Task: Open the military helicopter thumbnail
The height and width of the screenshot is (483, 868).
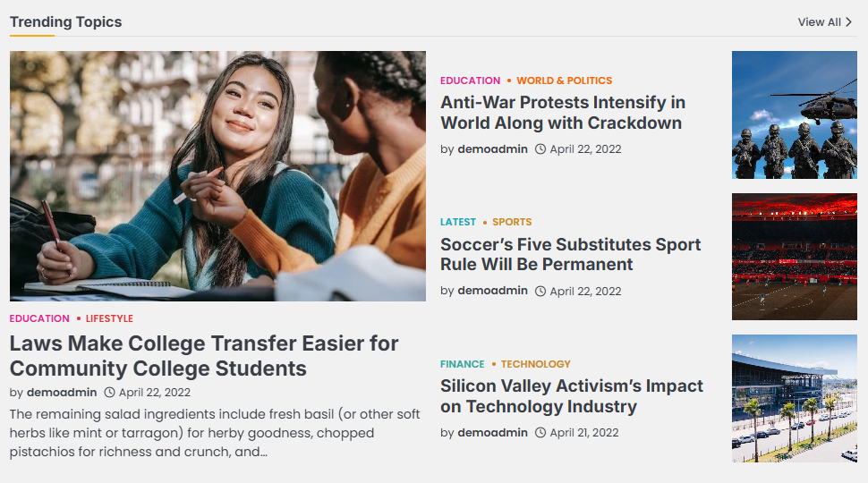Action: 794,114
